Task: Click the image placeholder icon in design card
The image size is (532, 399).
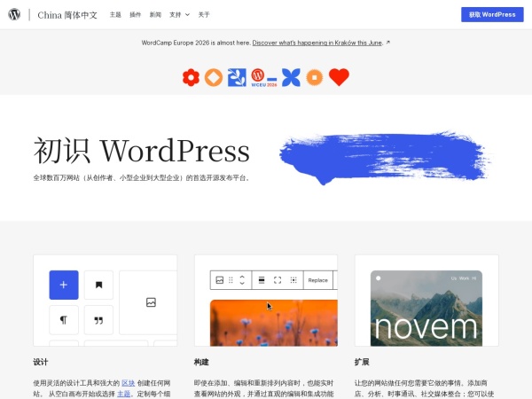Action: 151,302
